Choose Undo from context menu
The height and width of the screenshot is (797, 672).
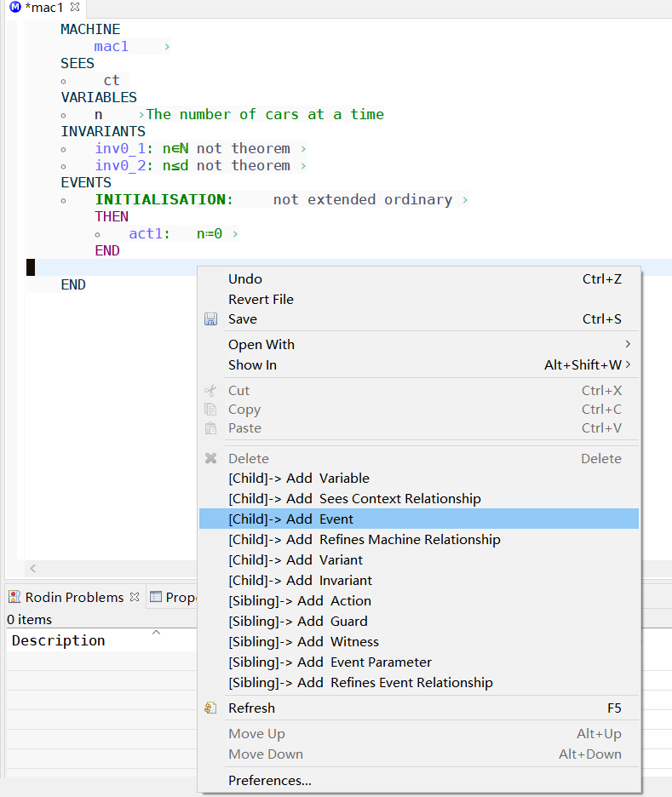[x=419, y=279]
